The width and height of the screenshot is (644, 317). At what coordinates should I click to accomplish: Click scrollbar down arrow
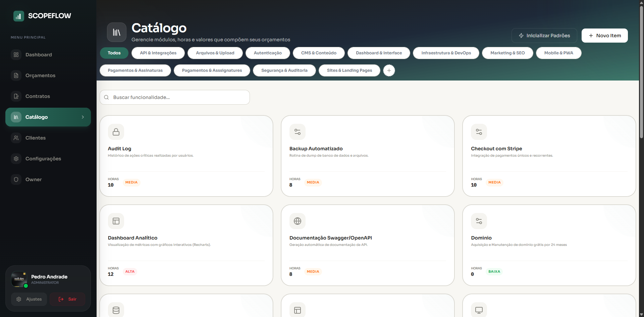641,314
